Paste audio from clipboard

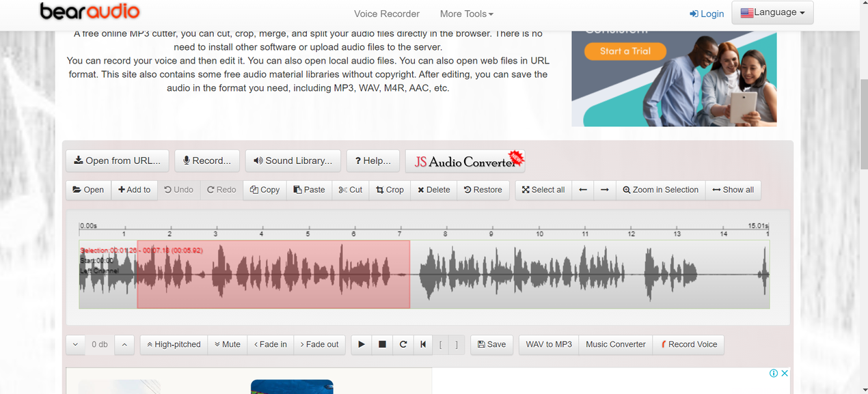310,190
